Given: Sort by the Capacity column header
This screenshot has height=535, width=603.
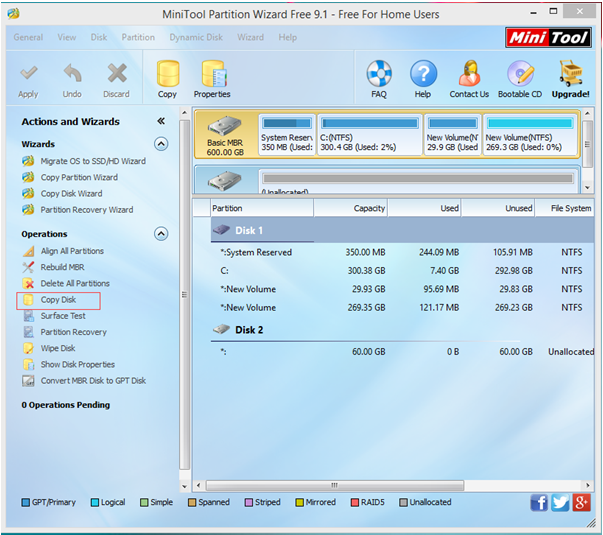Looking at the screenshot, I should (351, 208).
